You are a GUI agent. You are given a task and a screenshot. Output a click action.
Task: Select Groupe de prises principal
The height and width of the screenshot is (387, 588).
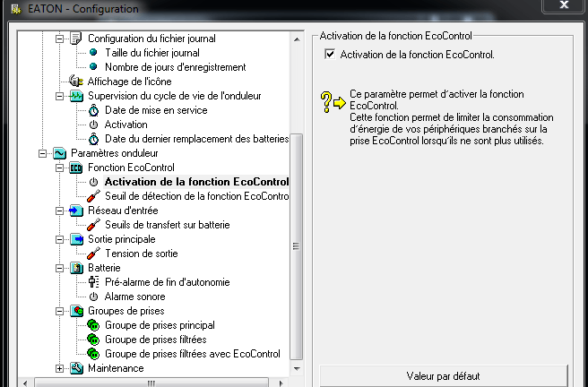(160, 325)
